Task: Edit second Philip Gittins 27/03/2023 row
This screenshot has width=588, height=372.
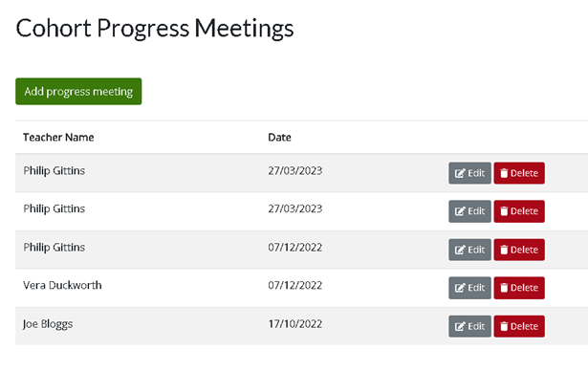Action: pyautogui.click(x=469, y=211)
